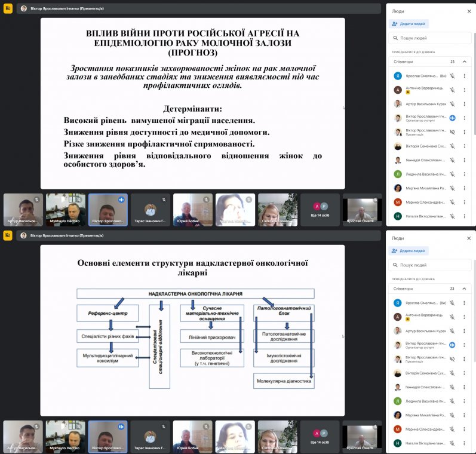Click the red М avatar of Марина Олександрівна in the upper panel
The width and height of the screenshot is (476, 454).
pos(398,202)
